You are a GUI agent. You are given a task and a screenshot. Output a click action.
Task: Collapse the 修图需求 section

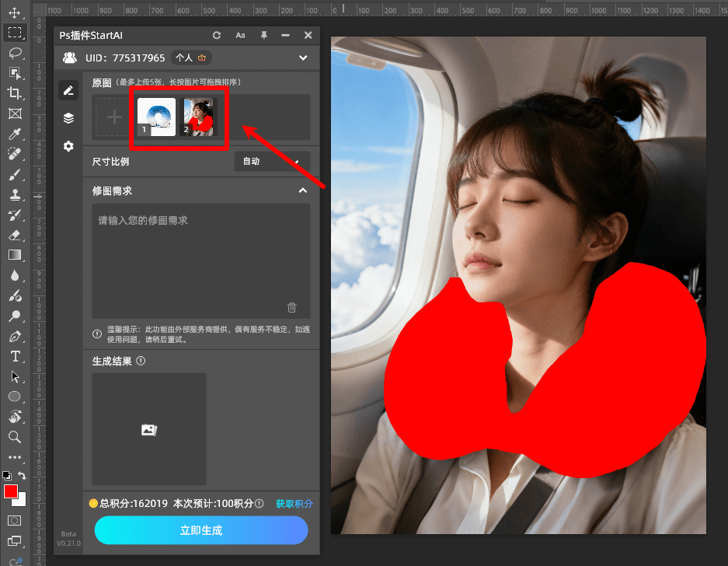(x=303, y=190)
